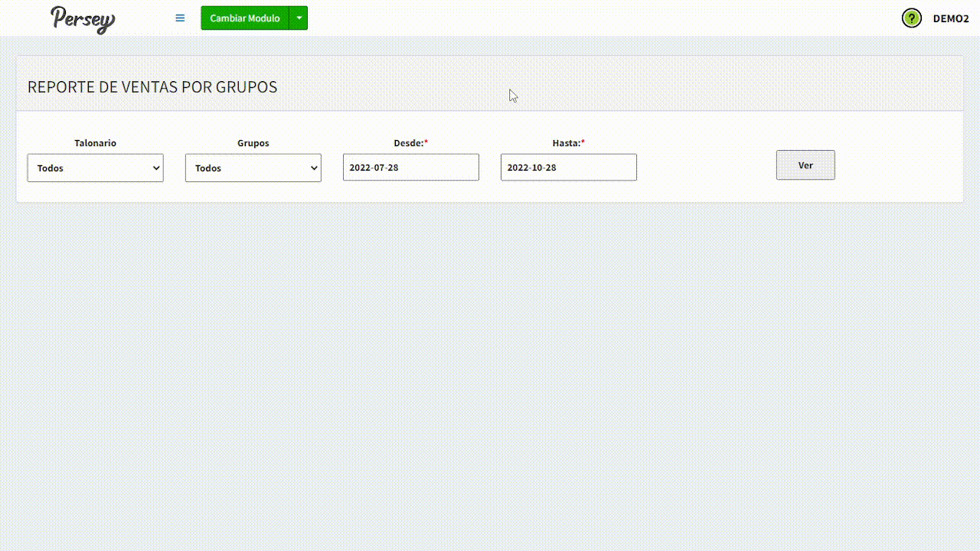Click the Reporte de Ventas por Grupos heading

click(152, 87)
